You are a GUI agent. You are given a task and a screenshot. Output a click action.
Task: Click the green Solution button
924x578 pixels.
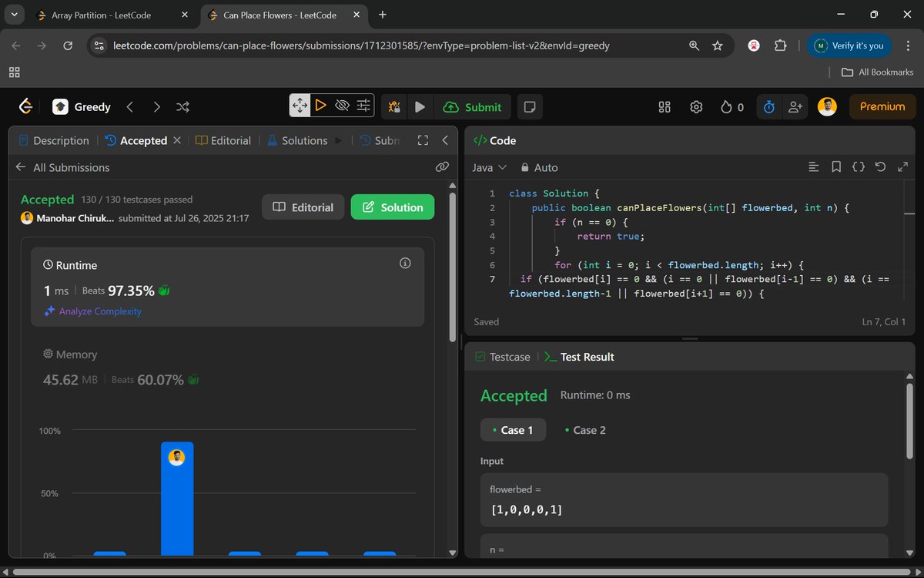(x=393, y=207)
